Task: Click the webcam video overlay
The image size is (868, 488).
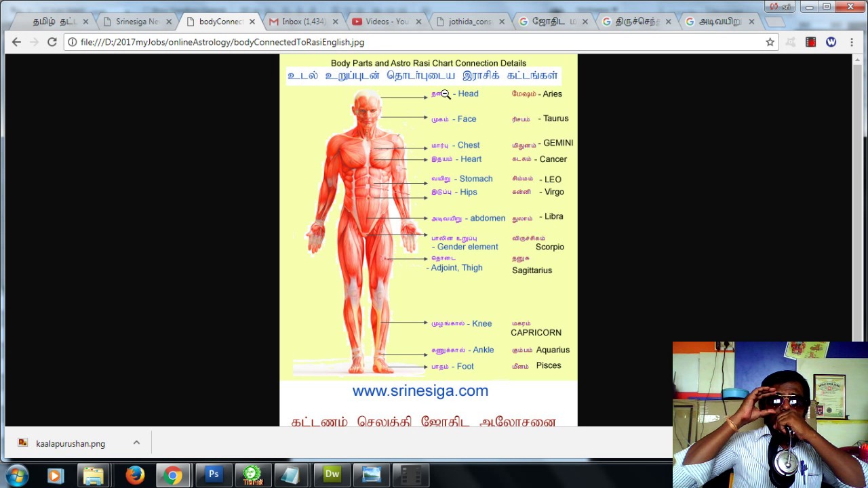Action: click(x=770, y=414)
